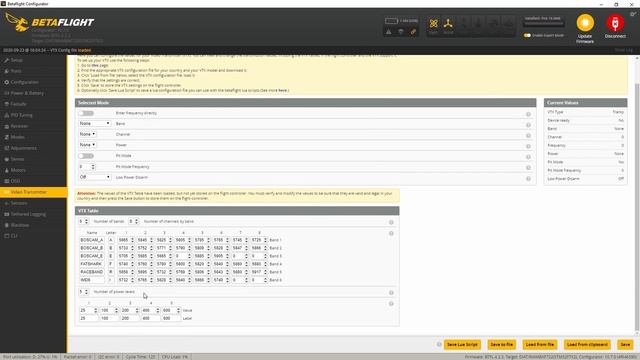Adjust the Number of bands stepper
This screenshot has width=640, height=360.
click(x=83, y=221)
